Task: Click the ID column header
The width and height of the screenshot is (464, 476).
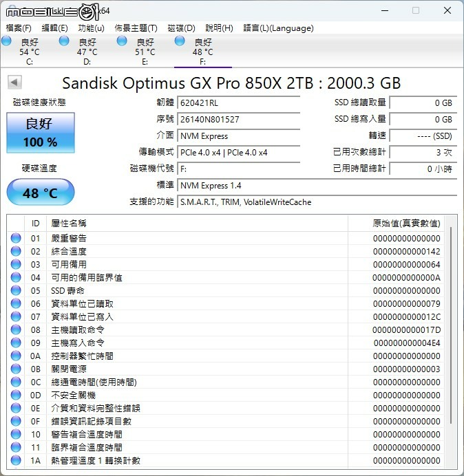Action: [35, 224]
